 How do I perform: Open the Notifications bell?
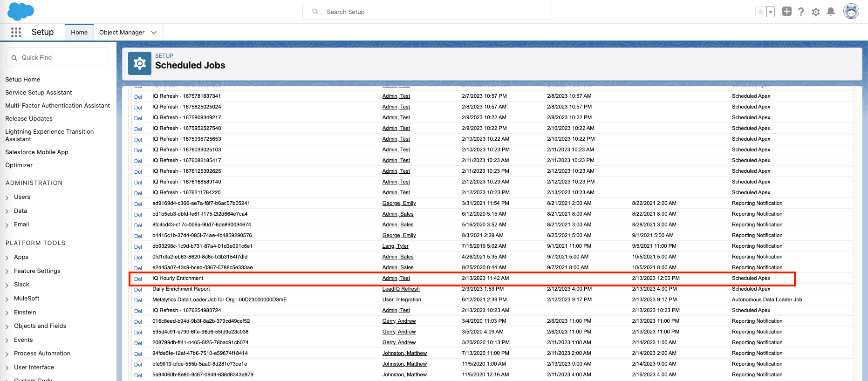point(831,12)
